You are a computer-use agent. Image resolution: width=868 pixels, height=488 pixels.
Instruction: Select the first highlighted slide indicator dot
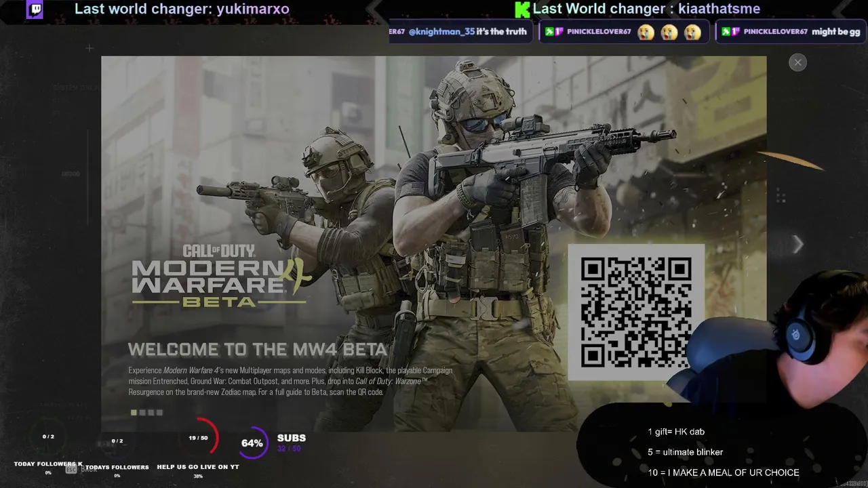(x=134, y=412)
